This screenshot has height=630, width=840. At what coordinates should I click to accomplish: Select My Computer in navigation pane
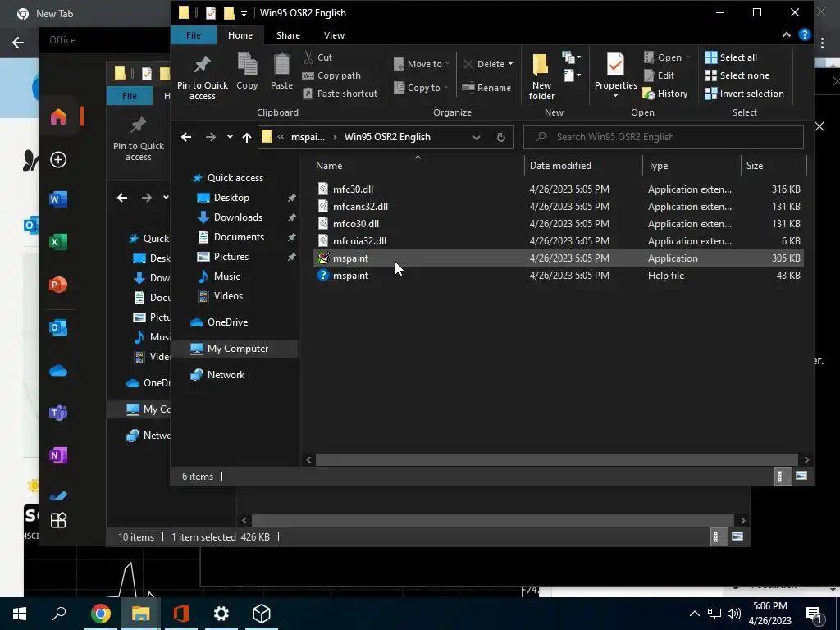237,349
